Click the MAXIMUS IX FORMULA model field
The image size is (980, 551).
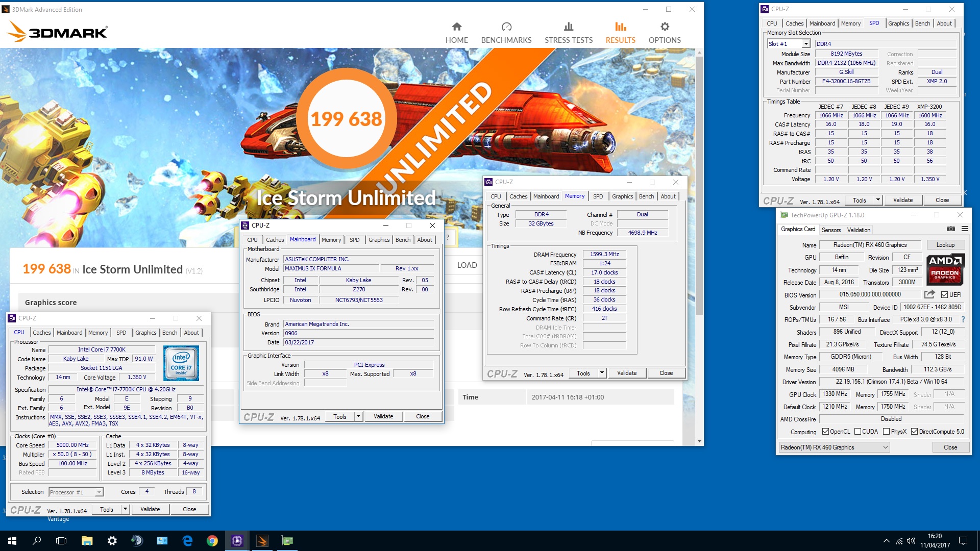332,268
